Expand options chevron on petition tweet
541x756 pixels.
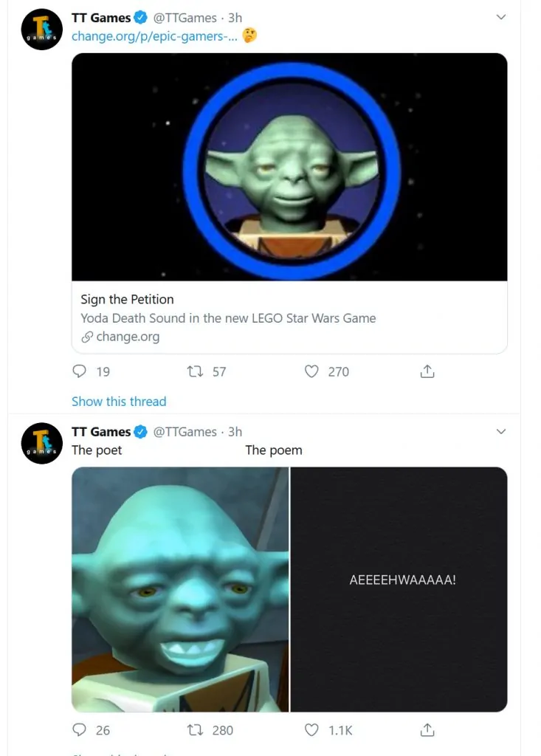pyautogui.click(x=501, y=17)
